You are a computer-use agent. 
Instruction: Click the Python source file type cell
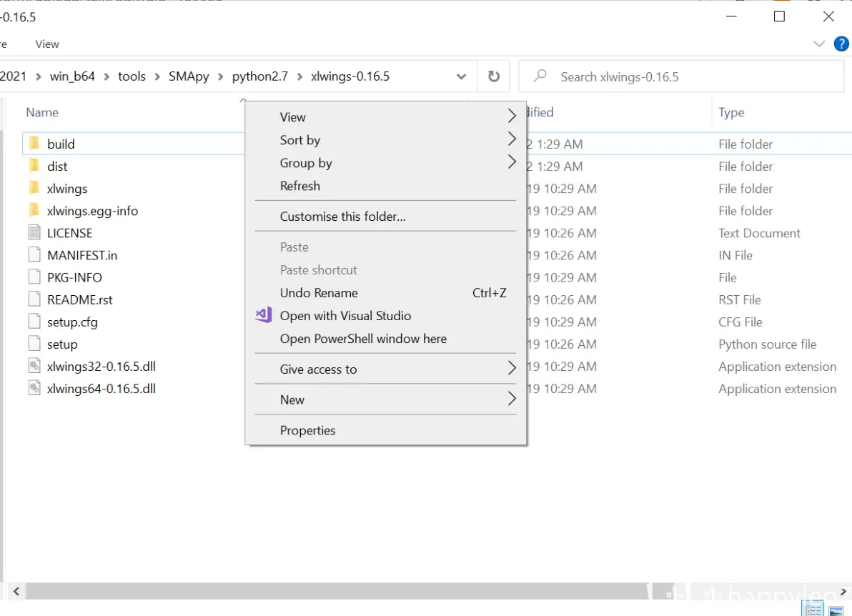(x=767, y=344)
